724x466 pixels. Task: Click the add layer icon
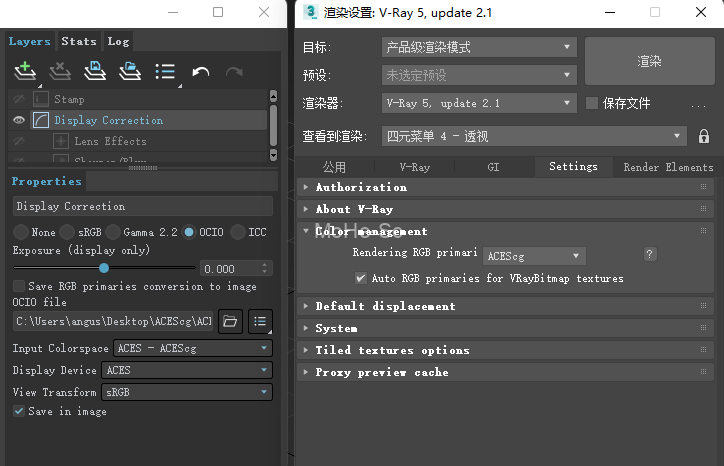(25, 71)
